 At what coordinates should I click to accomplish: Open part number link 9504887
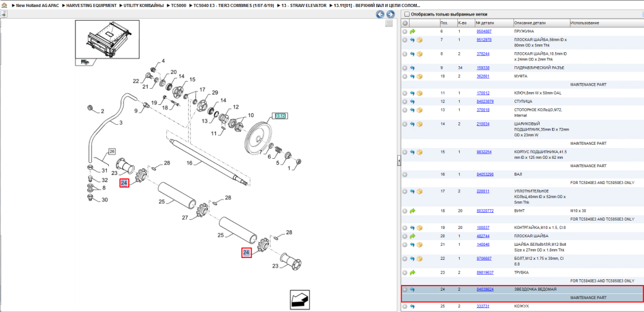click(484, 31)
